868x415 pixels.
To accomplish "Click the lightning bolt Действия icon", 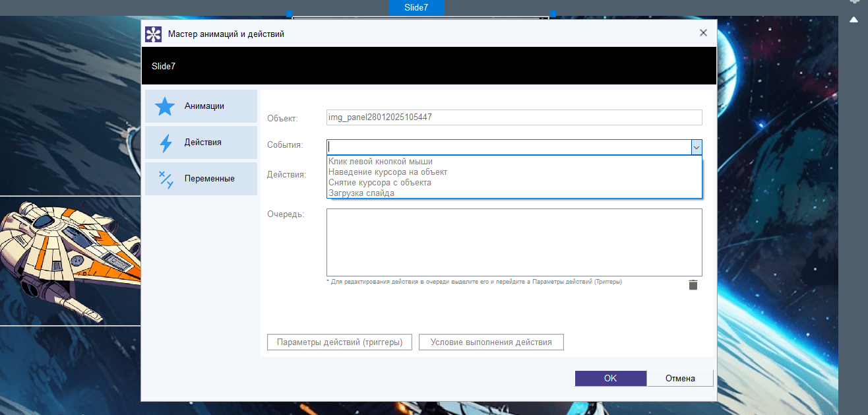I will coord(165,143).
